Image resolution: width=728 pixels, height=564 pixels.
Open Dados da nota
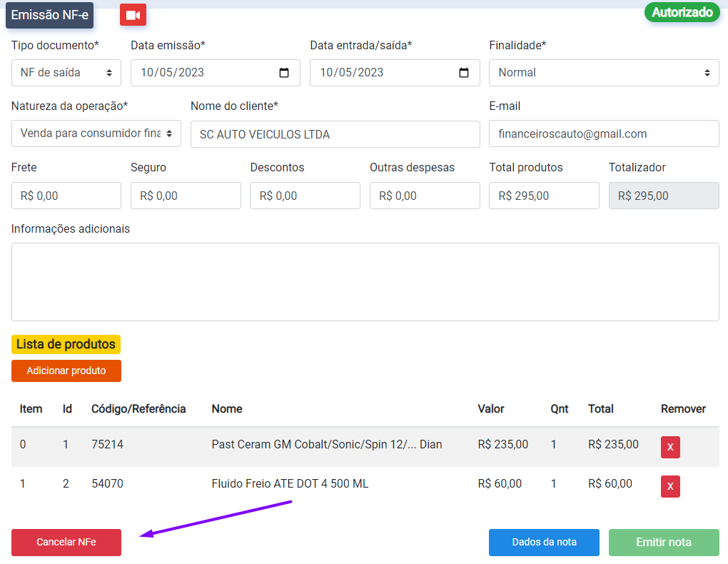[x=544, y=543]
